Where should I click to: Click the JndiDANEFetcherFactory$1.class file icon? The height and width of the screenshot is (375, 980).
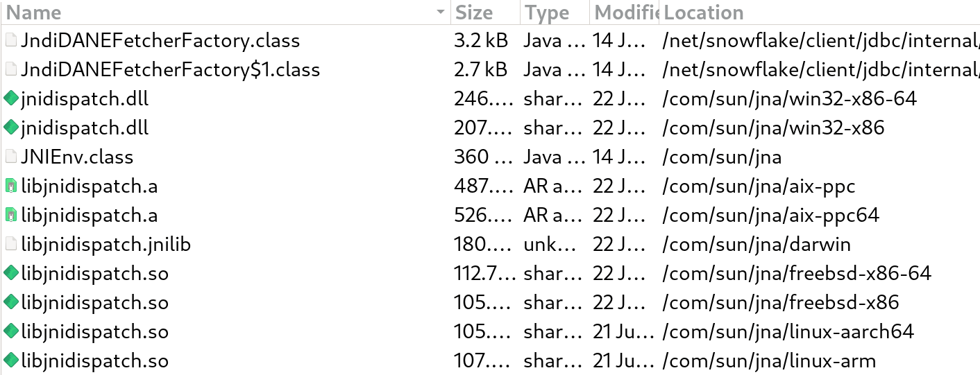pyautogui.click(x=10, y=70)
